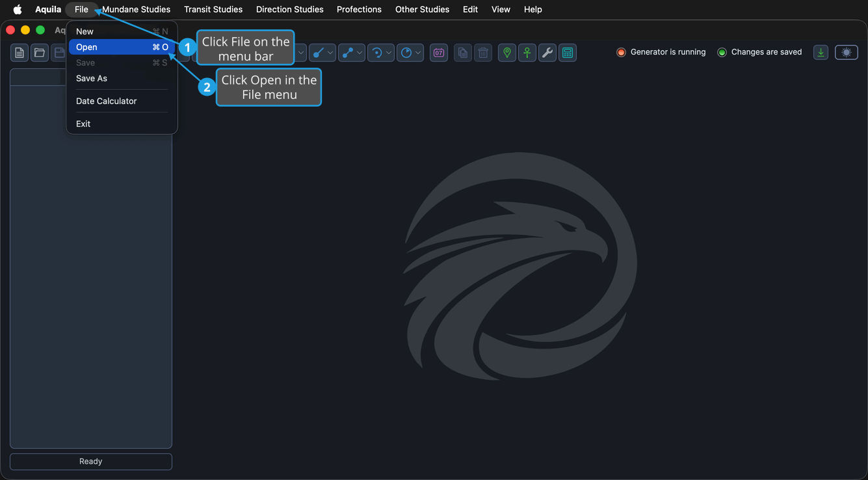Expand the clock-dial tool dropdown arrow
Image resolution: width=868 pixels, height=480 pixels.
418,53
